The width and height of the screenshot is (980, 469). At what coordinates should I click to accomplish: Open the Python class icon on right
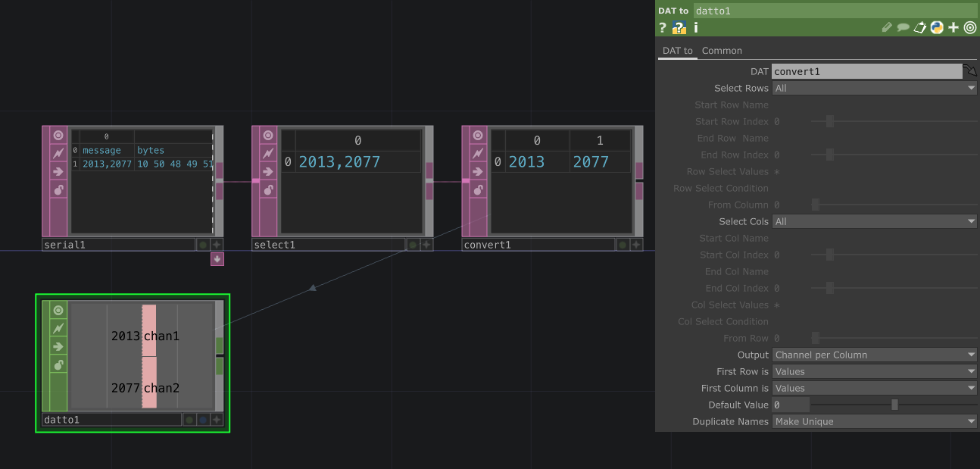point(937,28)
